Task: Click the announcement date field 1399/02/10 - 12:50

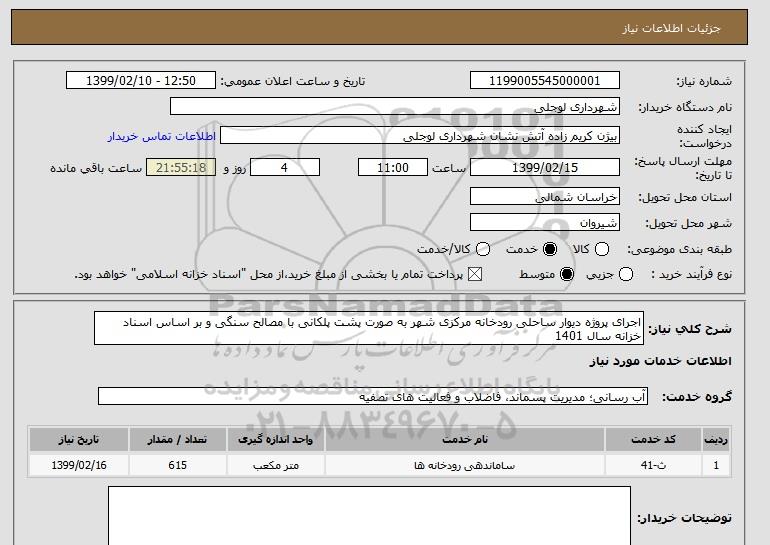Action: [x=140, y=81]
